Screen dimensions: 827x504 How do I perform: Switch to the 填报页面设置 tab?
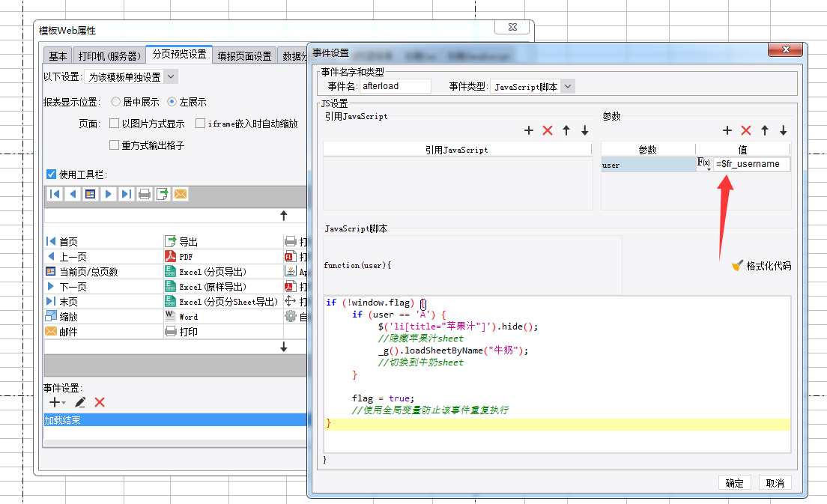pyautogui.click(x=244, y=56)
